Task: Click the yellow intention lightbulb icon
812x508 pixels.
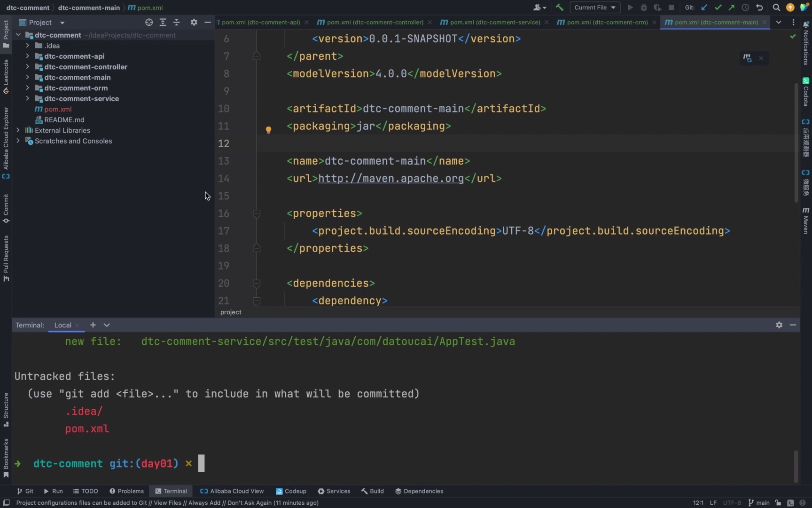Action: point(268,129)
